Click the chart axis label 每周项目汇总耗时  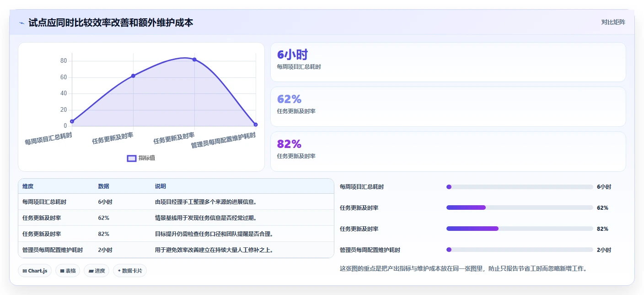coord(48,139)
